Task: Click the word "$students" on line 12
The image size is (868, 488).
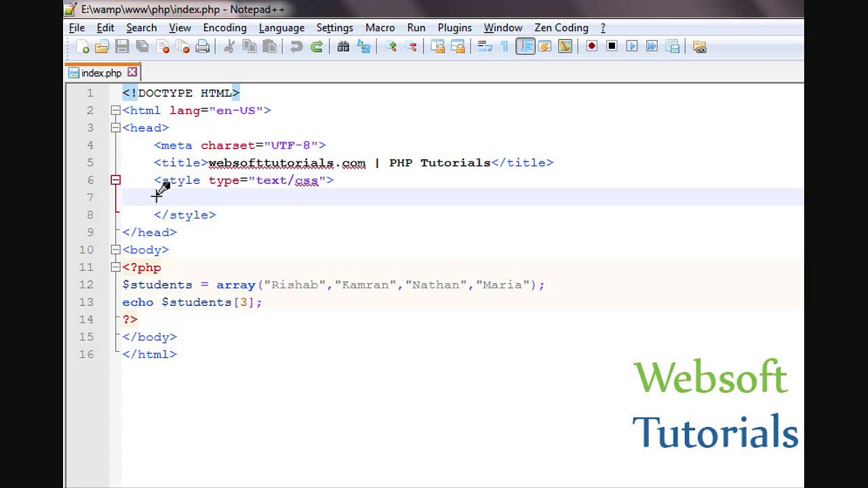Action: click(157, 285)
